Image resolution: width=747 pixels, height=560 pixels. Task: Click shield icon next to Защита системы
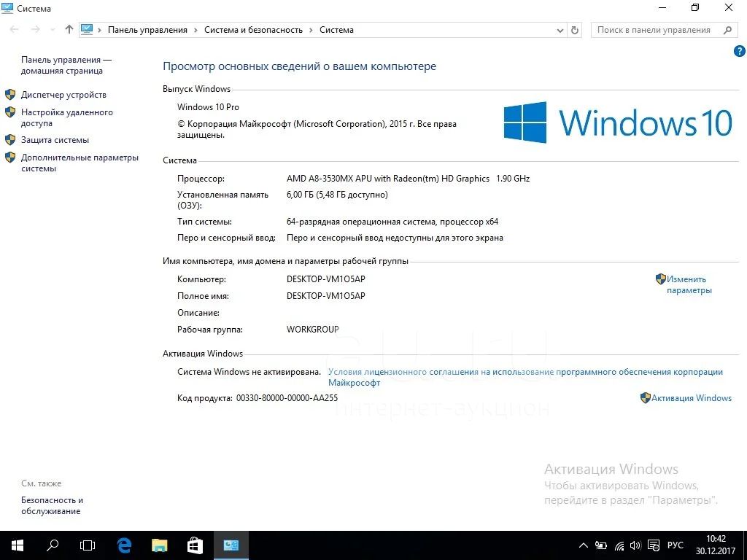[x=10, y=139]
